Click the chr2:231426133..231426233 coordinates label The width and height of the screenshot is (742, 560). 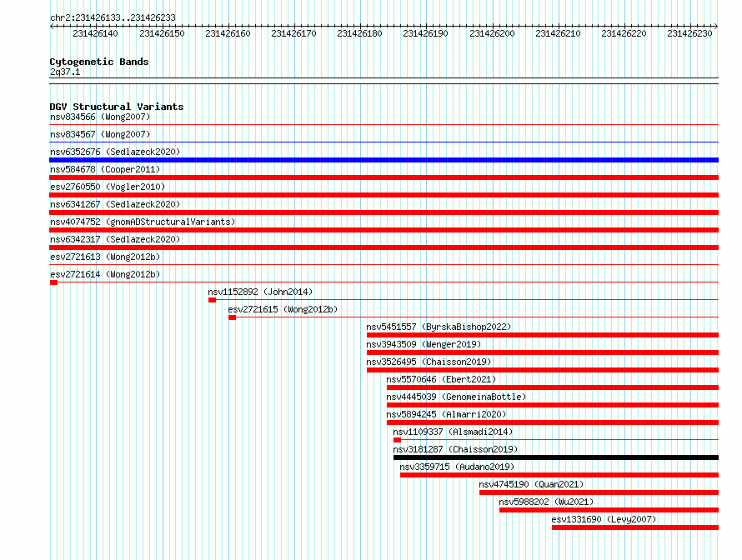pyautogui.click(x=113, y=17)
